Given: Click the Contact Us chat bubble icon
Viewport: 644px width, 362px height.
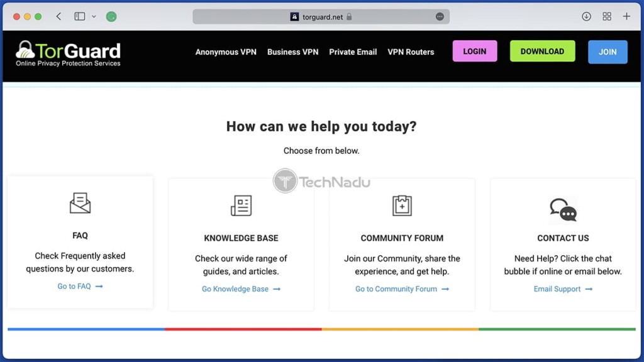Looking at the screenshot, I should pos(563,210).
